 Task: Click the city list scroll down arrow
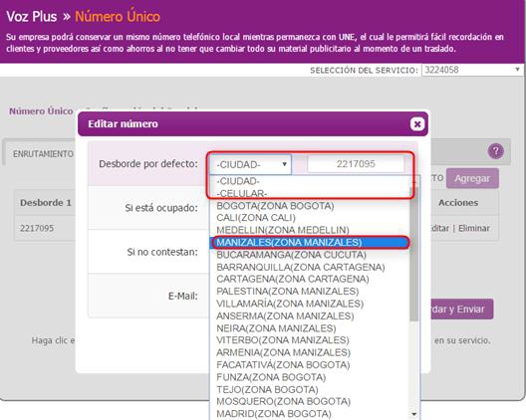(414, 414)
